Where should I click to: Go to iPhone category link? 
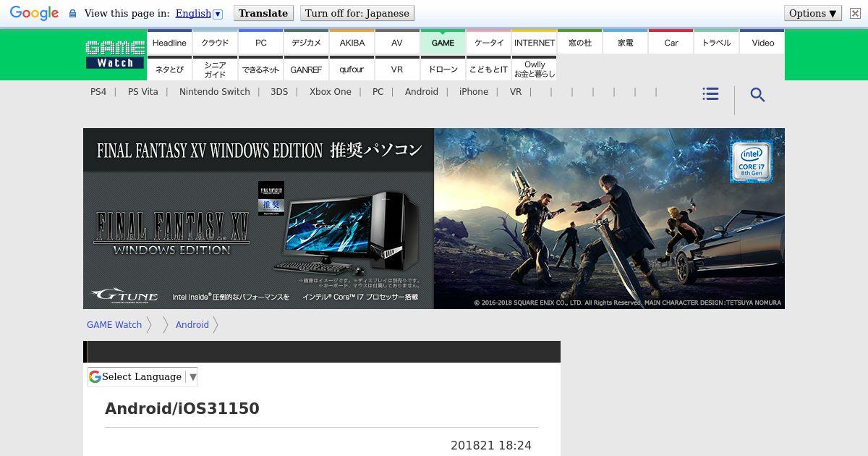pyautogui.click(x=474, y=92)
